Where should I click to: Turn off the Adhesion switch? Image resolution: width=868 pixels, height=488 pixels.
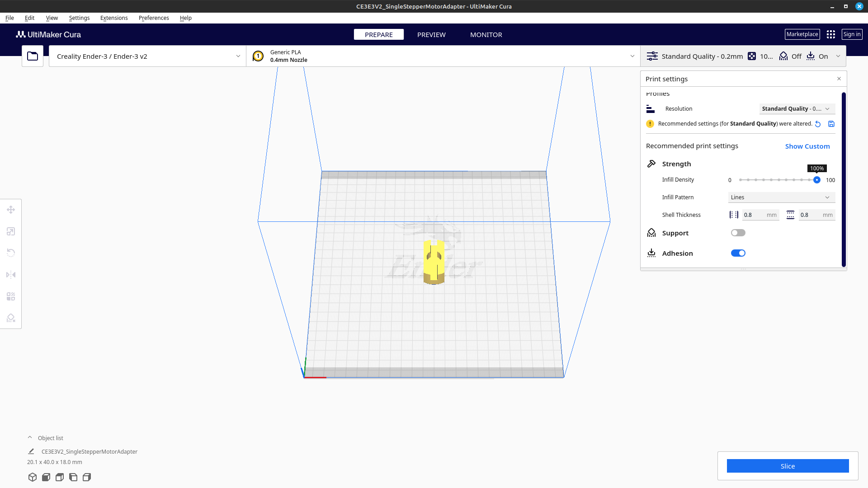[x=738, y=253]
